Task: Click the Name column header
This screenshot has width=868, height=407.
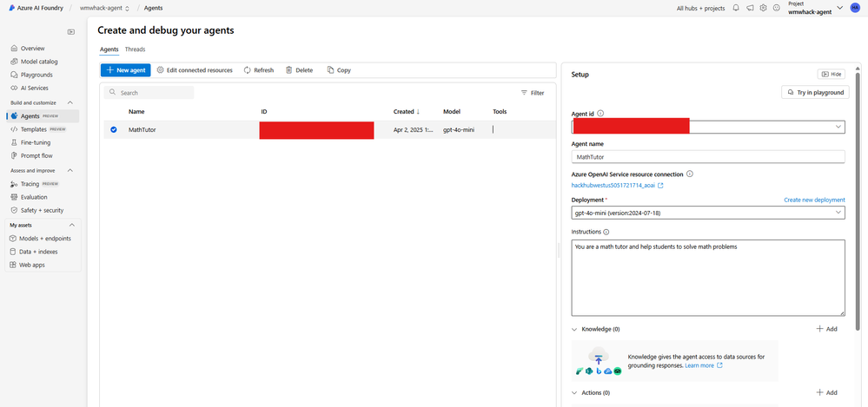Action: tap(136, 112)
